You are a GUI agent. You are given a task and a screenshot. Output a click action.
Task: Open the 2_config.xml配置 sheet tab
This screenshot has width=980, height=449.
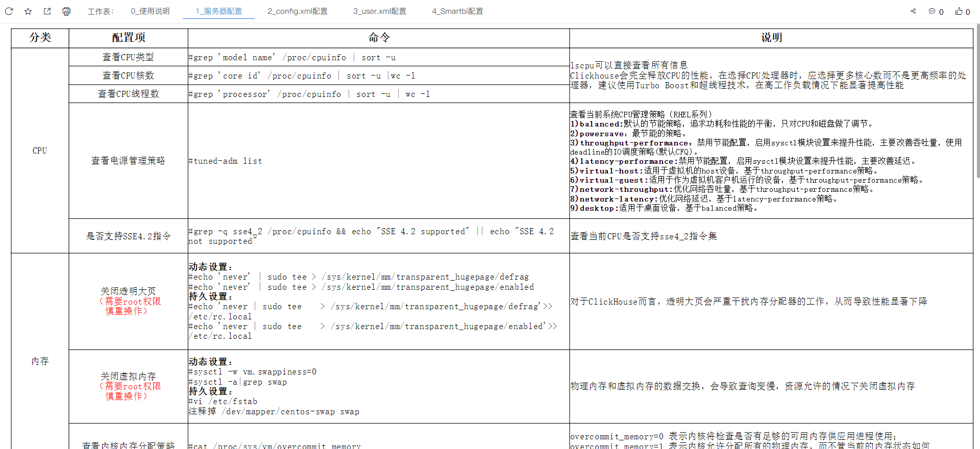pos(298,11)
